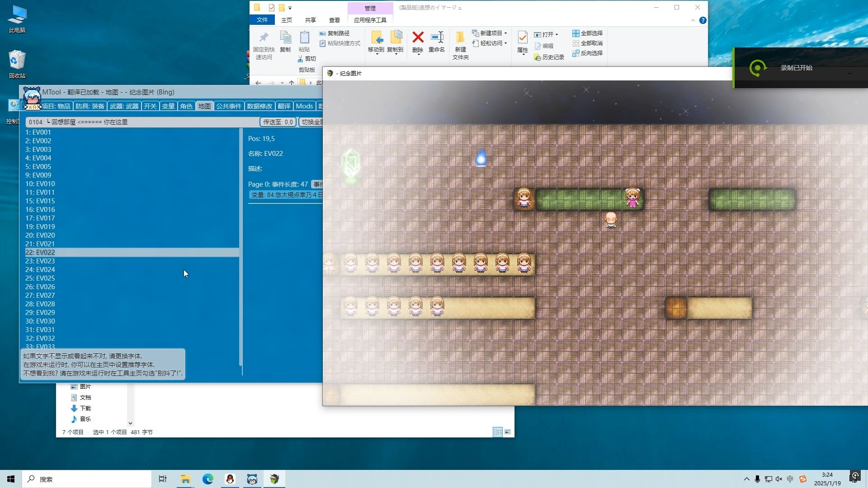
Task: Click the Paste clipboard icon
Action: (304, 37)
